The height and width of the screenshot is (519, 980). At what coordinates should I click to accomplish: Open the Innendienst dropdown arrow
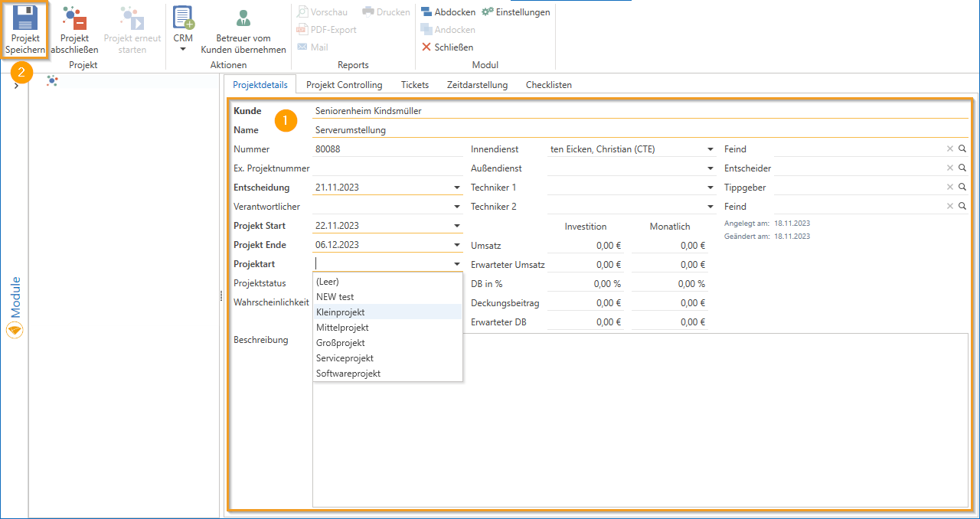click(x=710, y=150)
